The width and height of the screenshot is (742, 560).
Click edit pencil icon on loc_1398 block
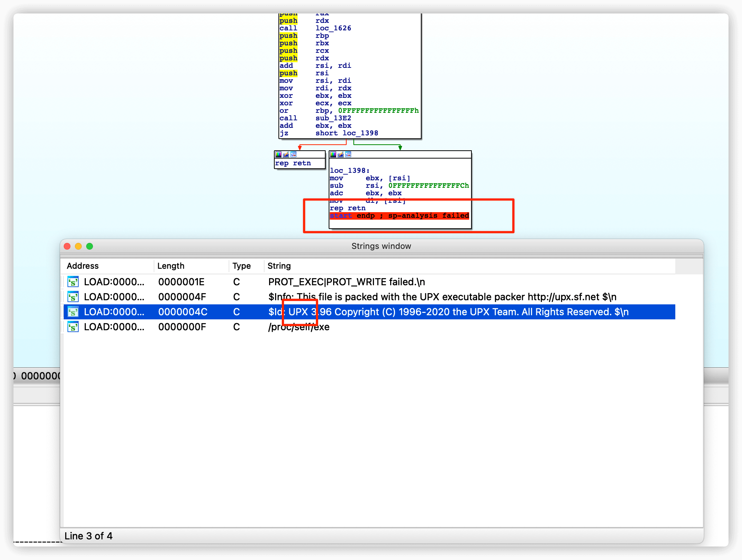point(341,154)
